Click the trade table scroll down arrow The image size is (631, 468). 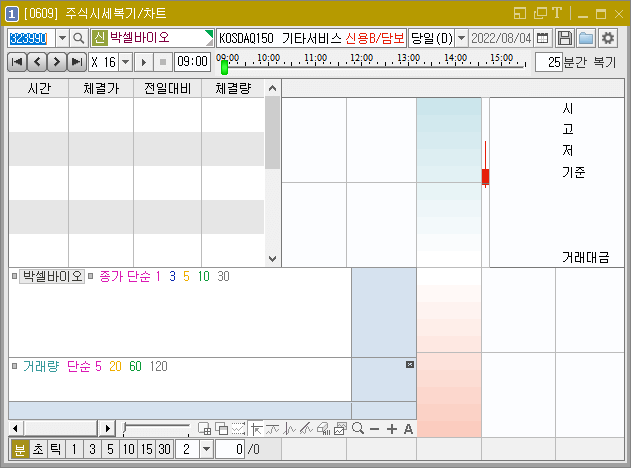272,258
